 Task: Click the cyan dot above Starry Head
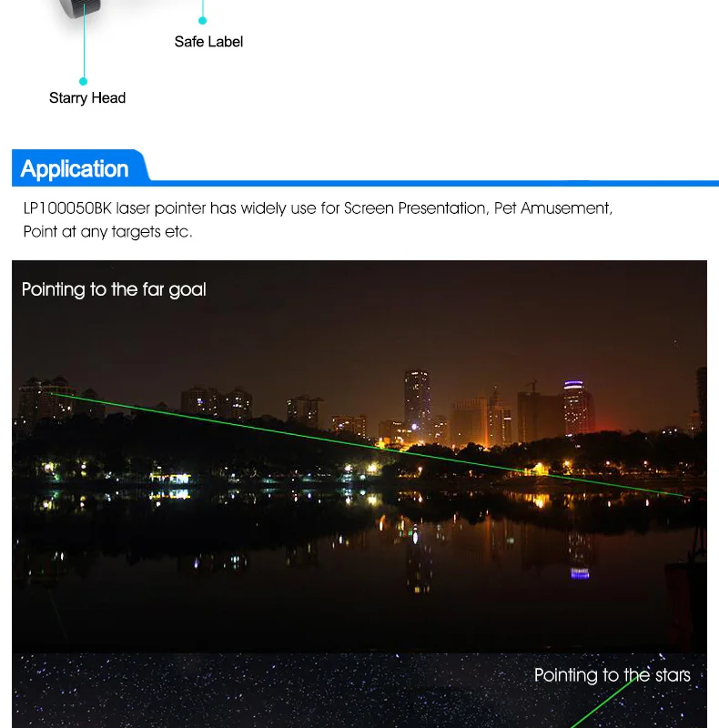[x=83, y=81]
